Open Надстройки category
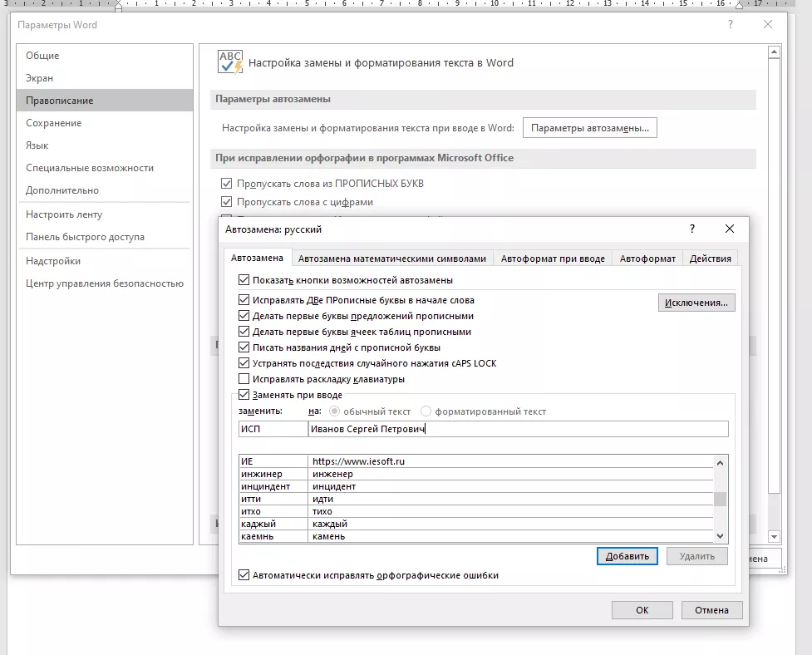 105,261
